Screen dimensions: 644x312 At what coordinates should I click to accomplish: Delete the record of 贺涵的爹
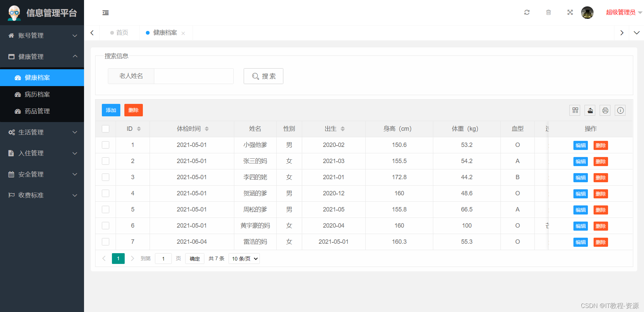(x=601, y=194)
